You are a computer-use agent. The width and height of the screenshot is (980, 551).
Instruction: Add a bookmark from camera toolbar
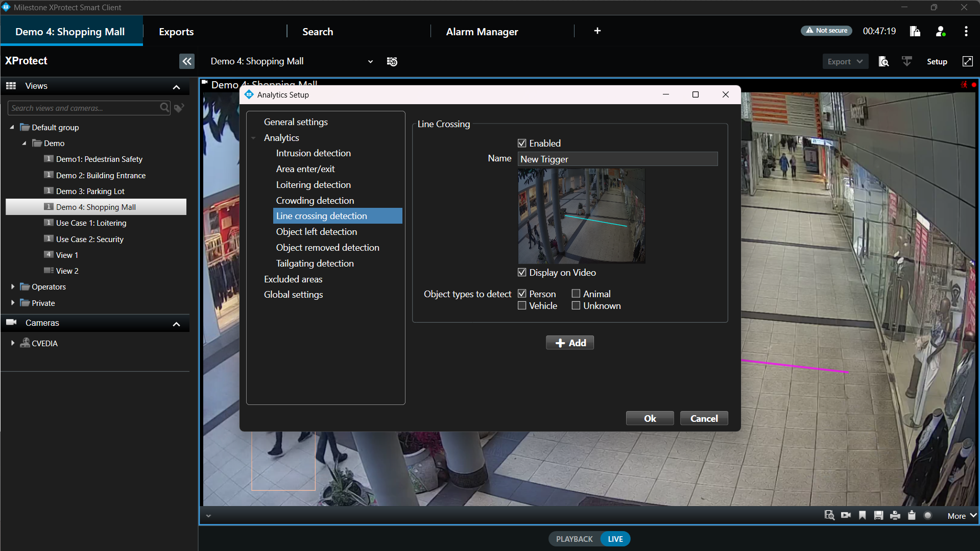tap(863, 515)
